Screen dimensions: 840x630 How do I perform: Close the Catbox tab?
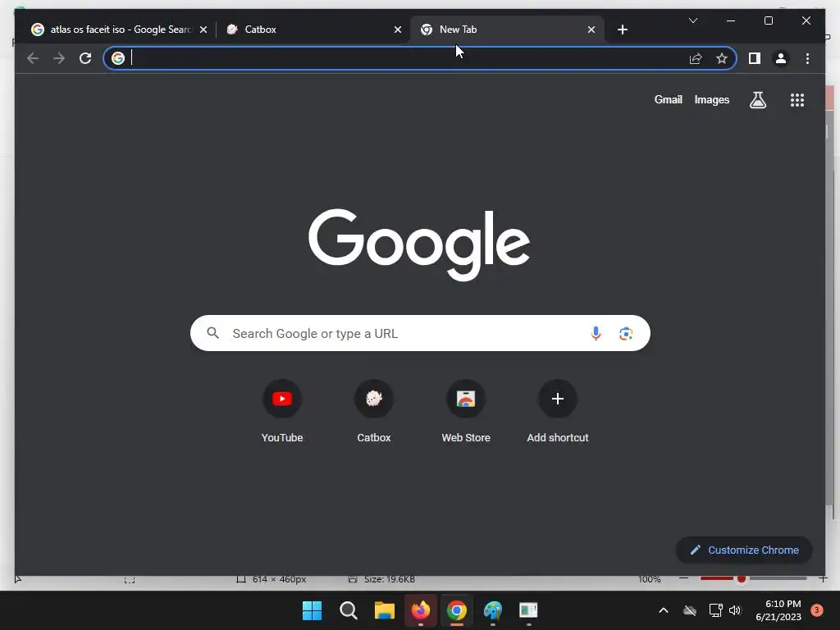coord(398,30)
